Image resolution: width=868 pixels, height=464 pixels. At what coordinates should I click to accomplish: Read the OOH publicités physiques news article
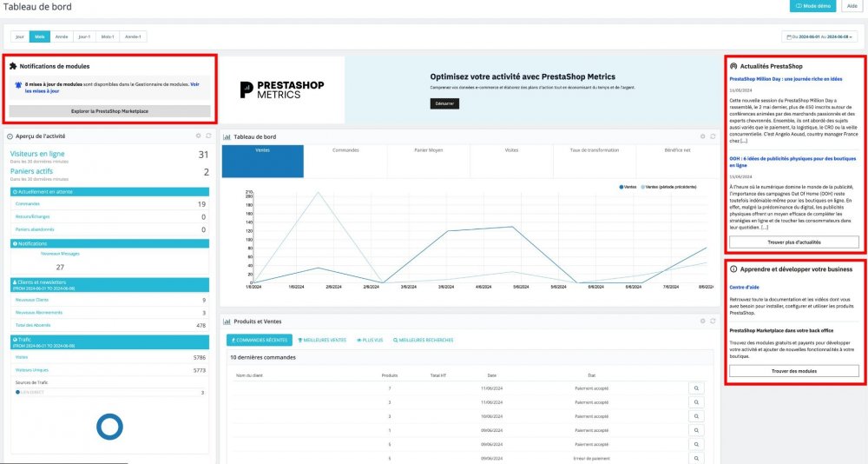tap(792, 162)
